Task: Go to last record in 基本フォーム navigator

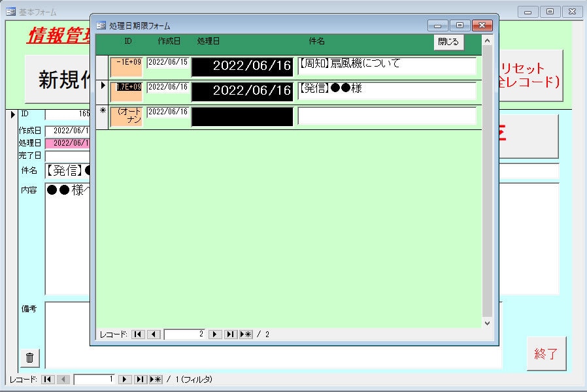Action: pyautogui.click(x=141, y=380)
